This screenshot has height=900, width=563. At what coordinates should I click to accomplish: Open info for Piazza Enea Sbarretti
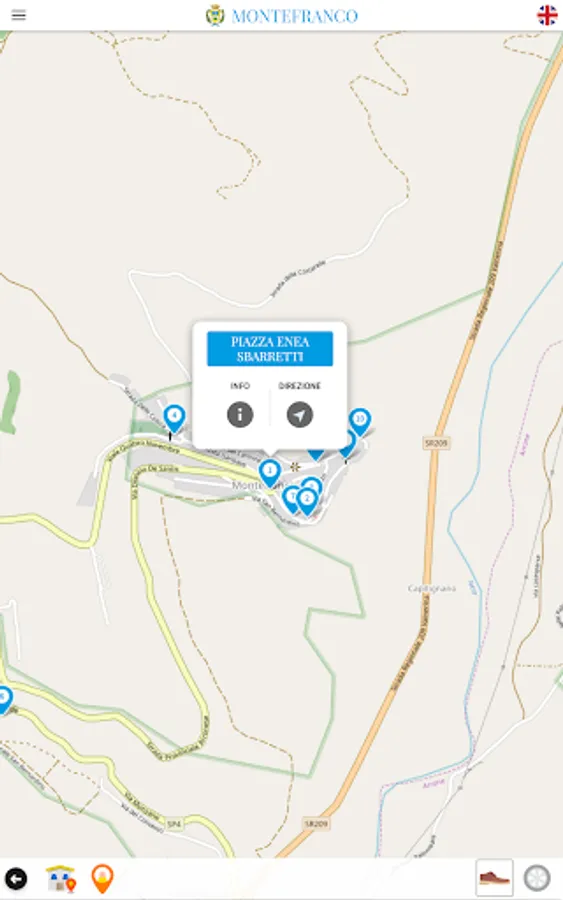click(240, 414)
